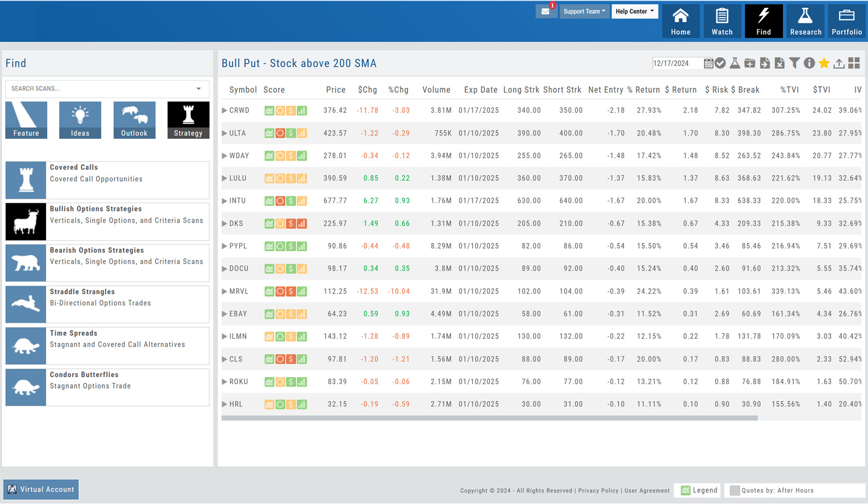Select the INTU symbol cell
Image resolution: width=868 pixels, height=504 pixels.
(237, 201)
